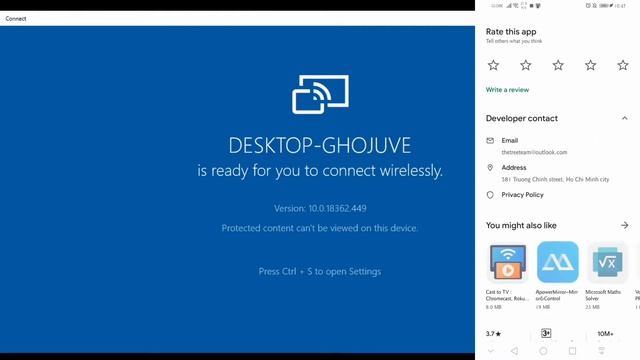Tap the phone navigation back triangle

tap(515, 351)
